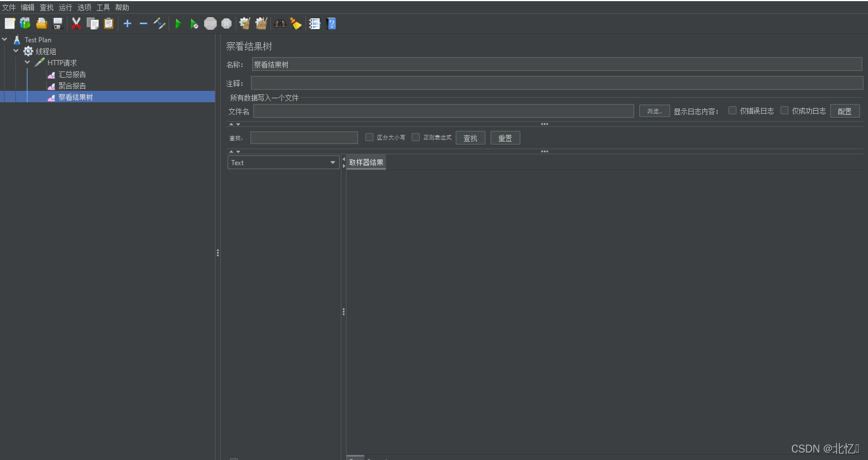This screenshot has width=868, height=460.
Task: Click the Paste clipboard icon
Action: click(108, 23)
